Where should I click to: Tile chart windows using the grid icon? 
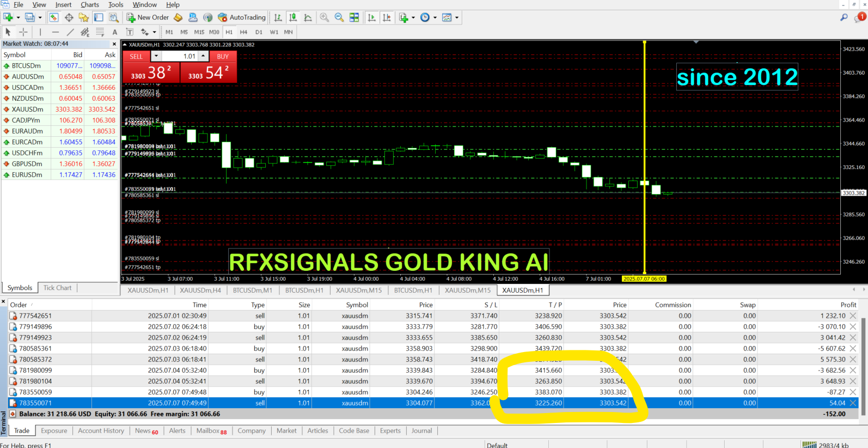pyautogui.click(x=354, y=17)
